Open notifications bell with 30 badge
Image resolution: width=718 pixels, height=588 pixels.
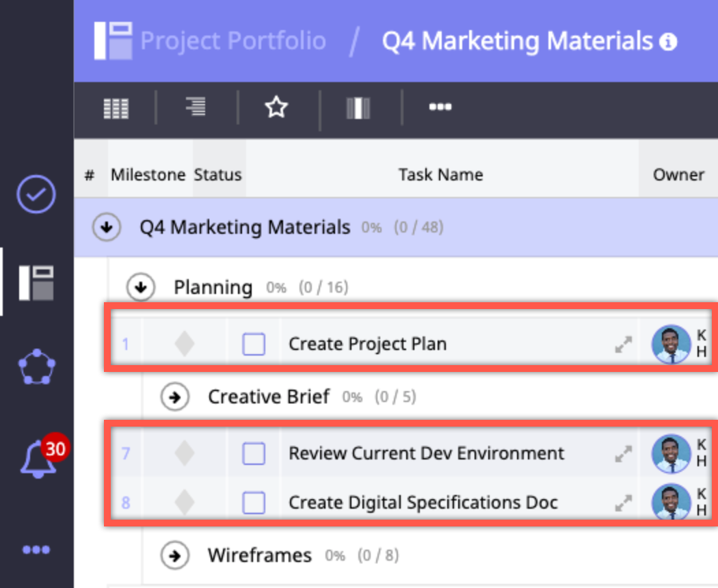pyautogui.click(x=38, y=459)
